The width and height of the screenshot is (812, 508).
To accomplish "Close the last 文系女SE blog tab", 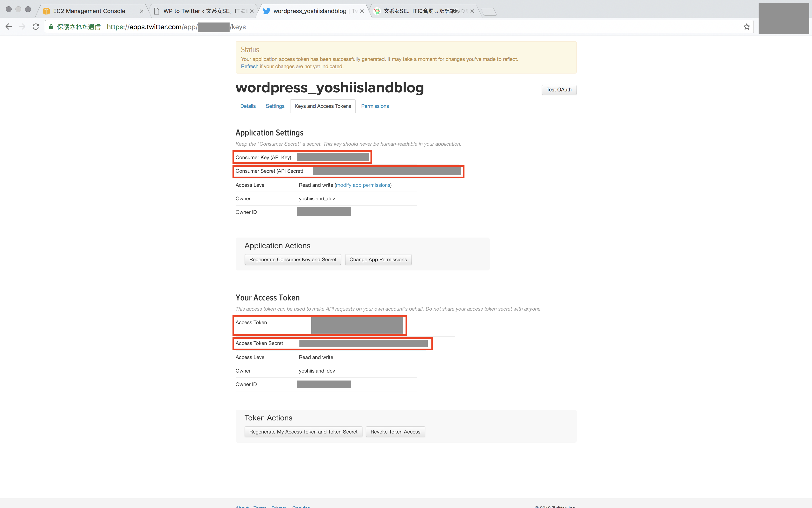I will tap(472, 11).
